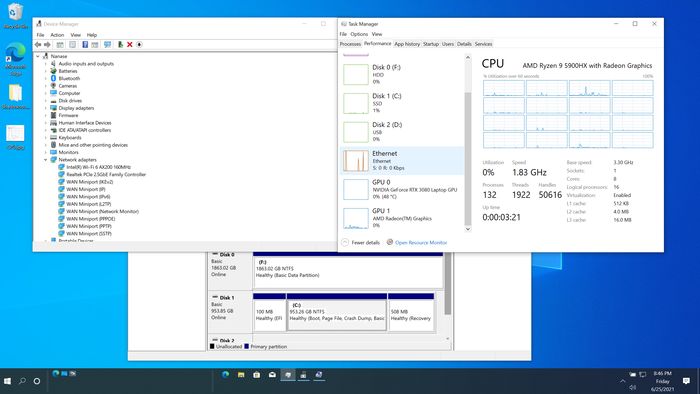Viewport: 700px width, 394px height.
Task: Open the Options menu in Task Manager
Action: coord(359,34)
